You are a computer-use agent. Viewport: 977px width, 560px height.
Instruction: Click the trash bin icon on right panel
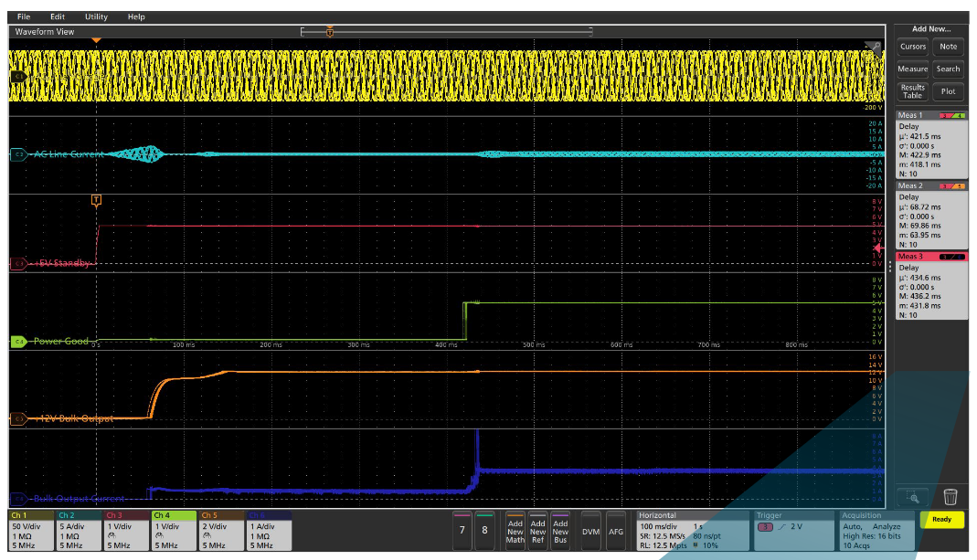click(x=951, y=496)
